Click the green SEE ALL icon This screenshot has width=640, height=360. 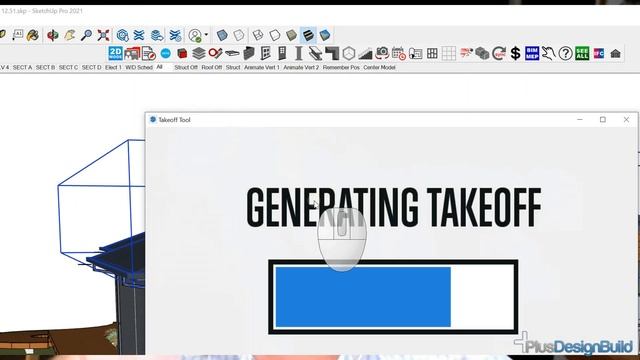click(582, 53)
